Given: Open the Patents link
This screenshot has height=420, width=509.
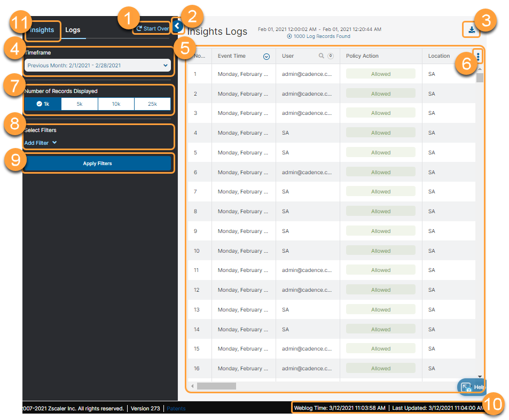Looking at the screenshot, I should pyautogui.click(x=177, y=408).
